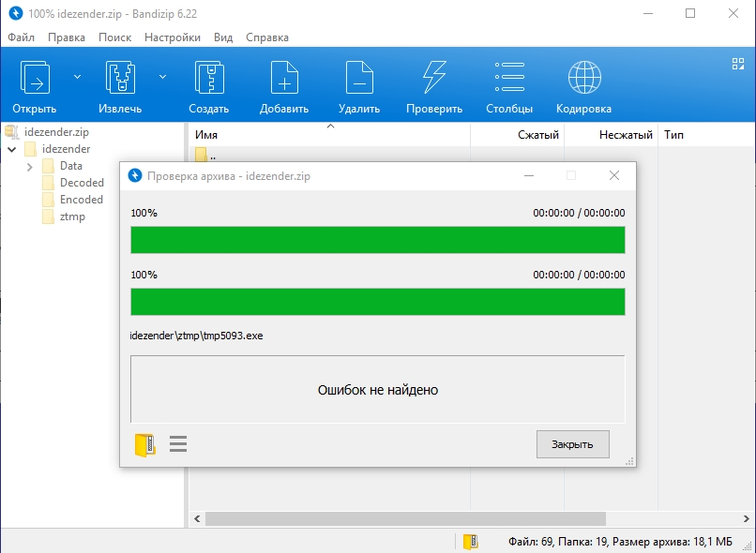Click the file path idezender\ztmp\tmp5093.exe text
This screenshot has width=756, height=553.
196,336
